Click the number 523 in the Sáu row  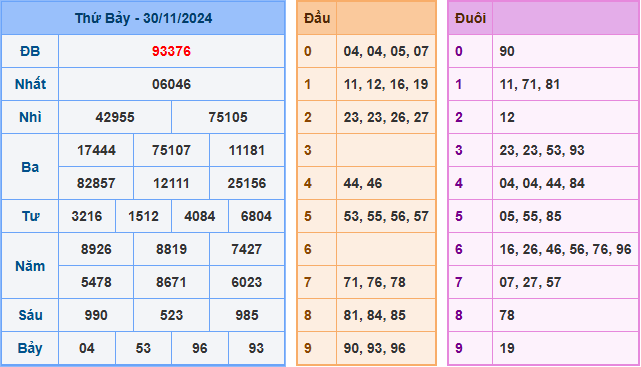[171, 315]
